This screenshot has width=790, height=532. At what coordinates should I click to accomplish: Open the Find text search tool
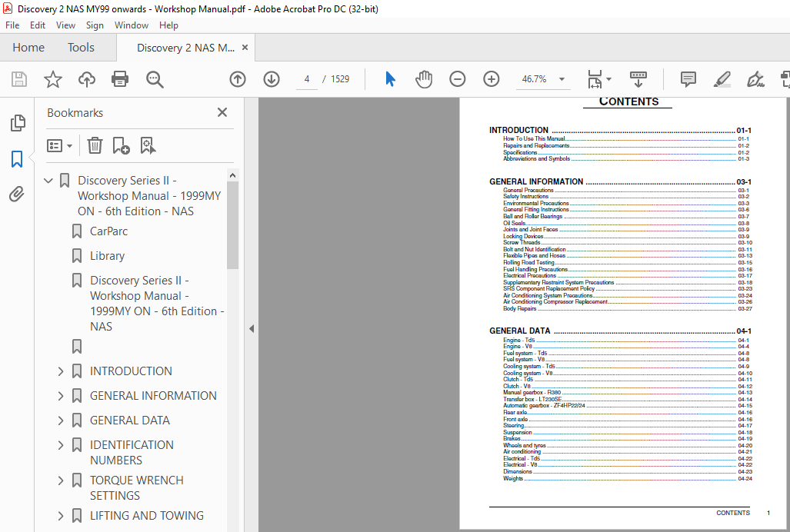point(155,79)
